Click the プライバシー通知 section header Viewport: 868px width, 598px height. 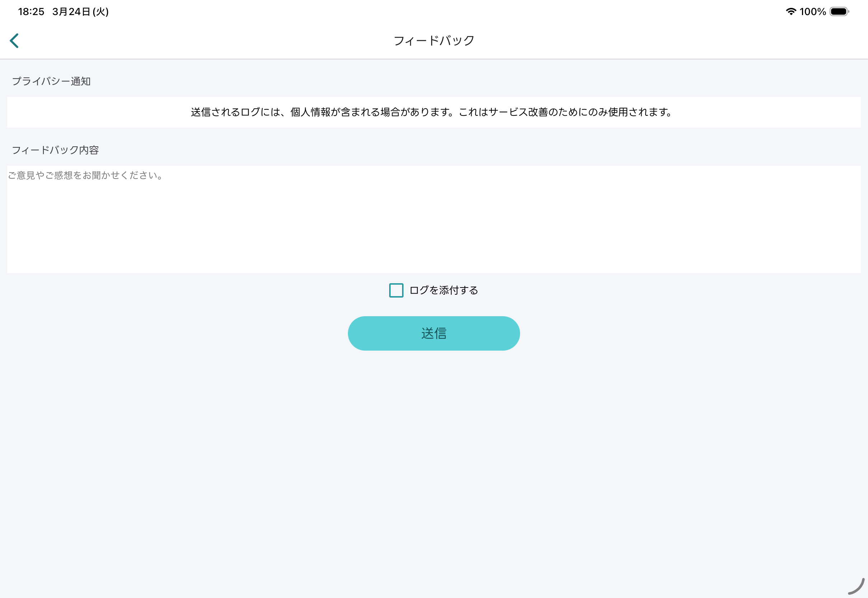(51, 81)
